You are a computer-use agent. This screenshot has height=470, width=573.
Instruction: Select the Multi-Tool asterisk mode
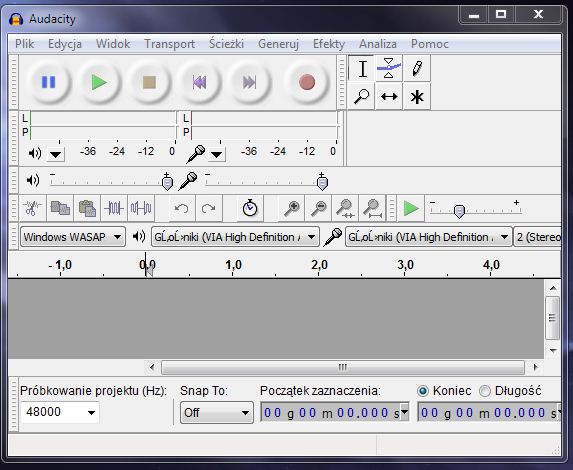click(x=417, y=96)
